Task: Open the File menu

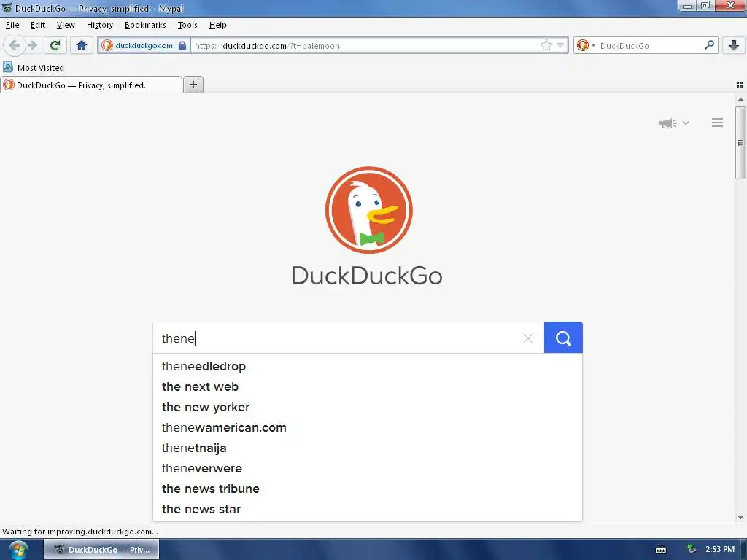Action: point(12,25)
